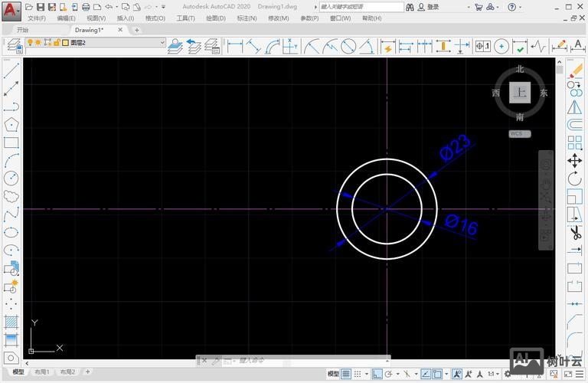Select the Trim scissors tool

574,232
